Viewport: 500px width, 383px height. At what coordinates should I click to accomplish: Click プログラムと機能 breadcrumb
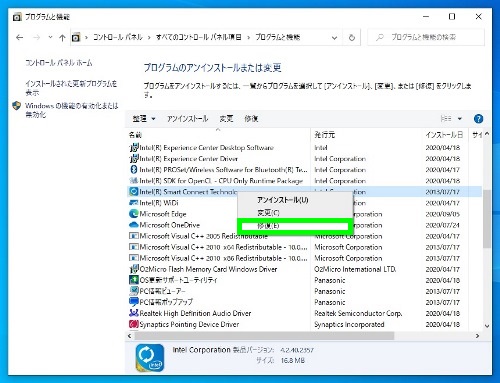coord(278,37)
